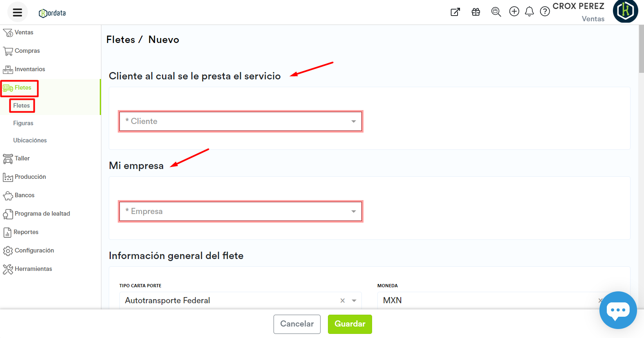This screenshot has height=338, width=644.
Task: Click the search magnifier icon
Action: (496, 12)
